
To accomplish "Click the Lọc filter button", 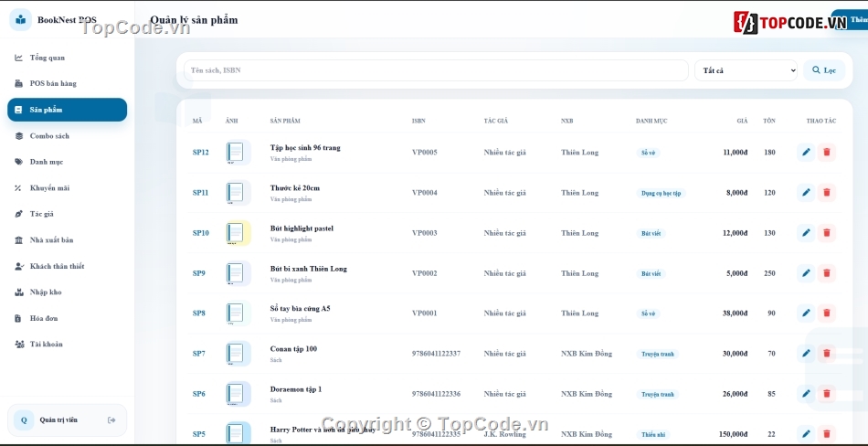I will [x=824, y=70].
